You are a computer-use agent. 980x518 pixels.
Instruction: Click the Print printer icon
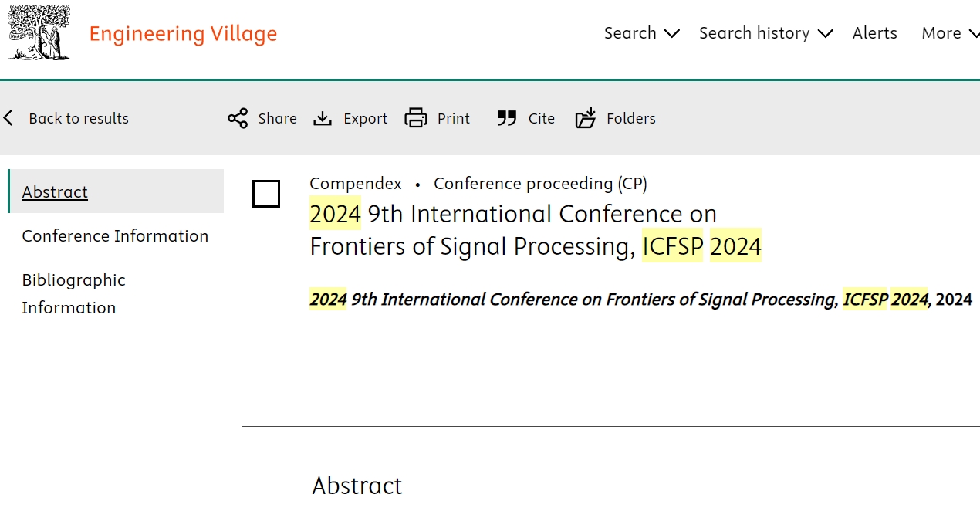coord(416,118)
